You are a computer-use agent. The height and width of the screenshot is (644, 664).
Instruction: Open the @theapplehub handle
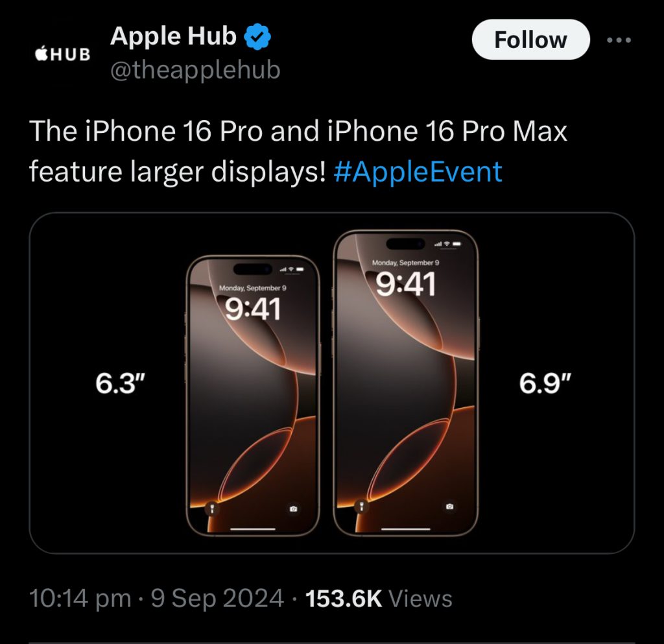pos(195,70)
